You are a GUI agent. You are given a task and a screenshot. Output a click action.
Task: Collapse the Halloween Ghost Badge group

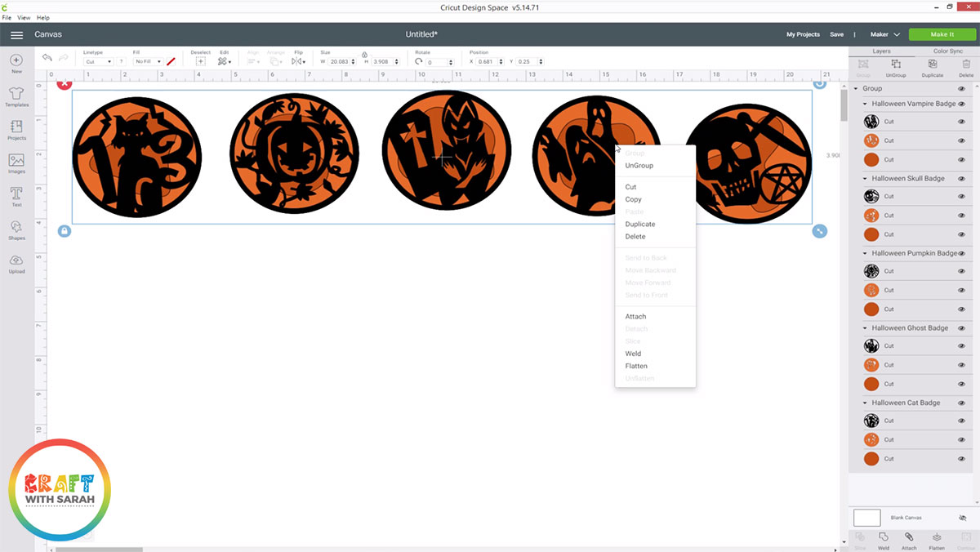(865, 327)
